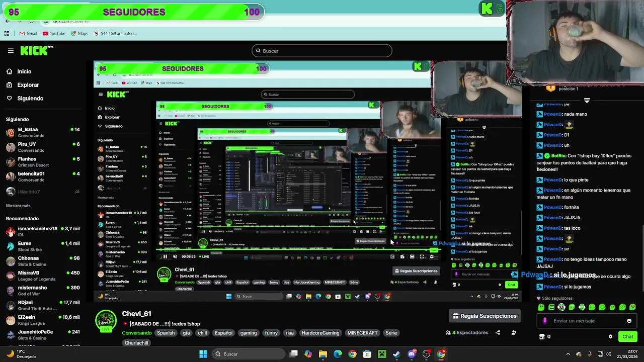
Task: Select the gta stream tag
Action: 186,333
